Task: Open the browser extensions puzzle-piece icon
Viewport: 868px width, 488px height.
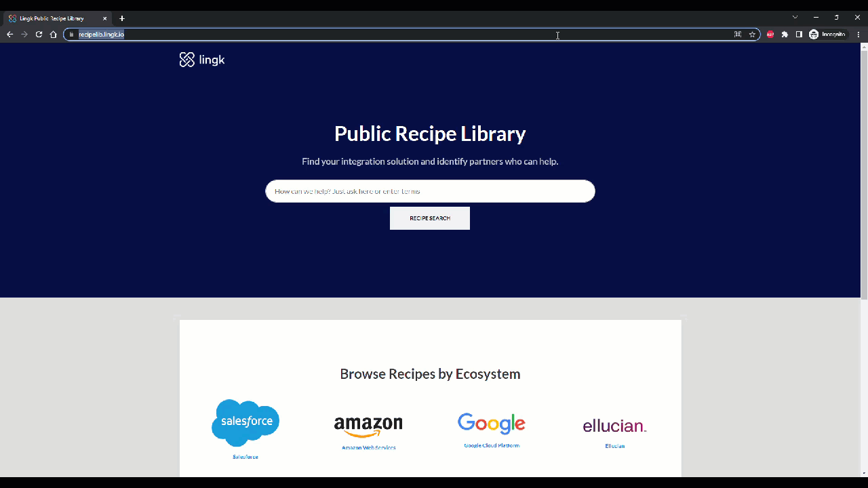Action: (785, 34)
